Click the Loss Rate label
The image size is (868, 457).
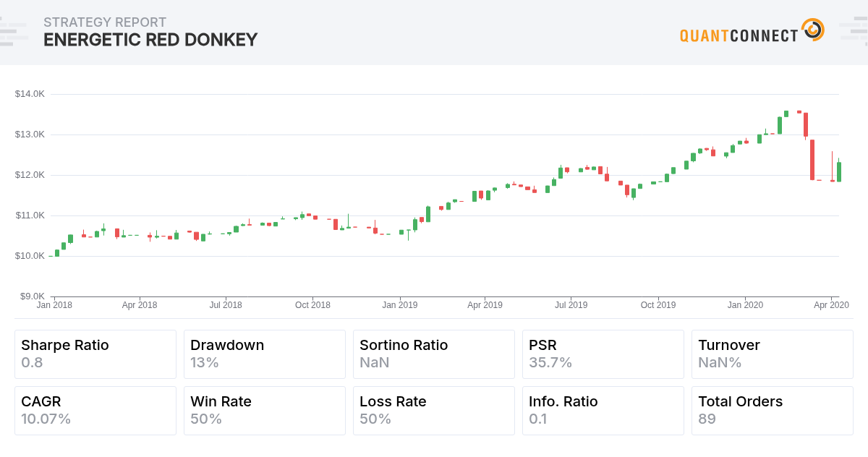(393, 401)
